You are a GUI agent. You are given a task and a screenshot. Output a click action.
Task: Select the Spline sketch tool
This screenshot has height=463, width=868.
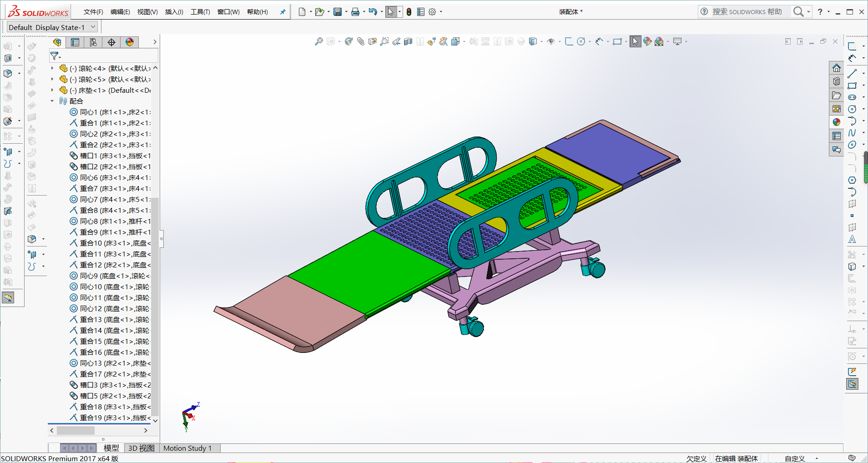point(852,132)
